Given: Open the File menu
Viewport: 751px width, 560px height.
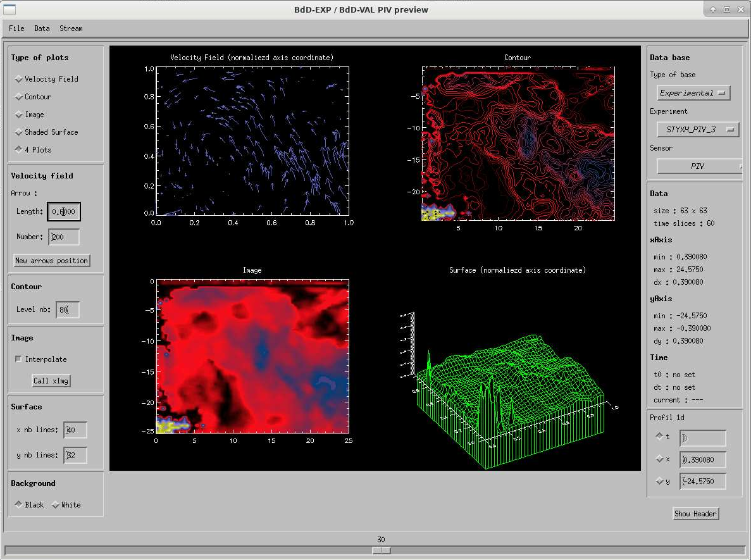Looking at the screenshot, I should (16, 28).
